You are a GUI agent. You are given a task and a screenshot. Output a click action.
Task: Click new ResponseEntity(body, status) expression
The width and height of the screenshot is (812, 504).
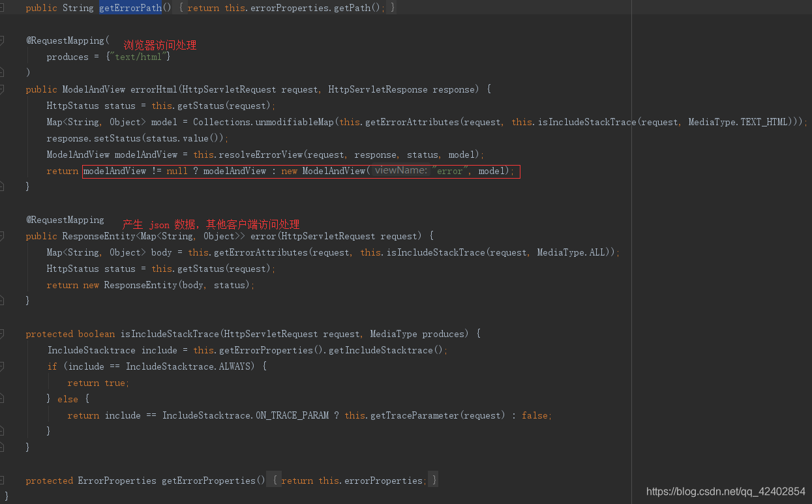pyautogui.click(x=167, y=285)
